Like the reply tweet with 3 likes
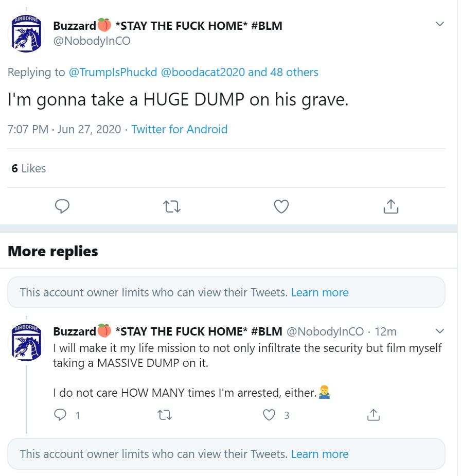This screenshot has width=461, height=476. (x=270, y=414)
